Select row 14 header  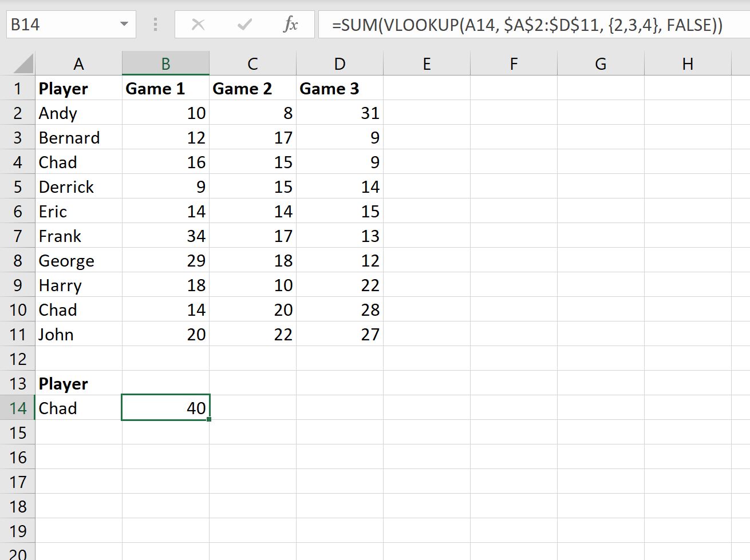pos(18,408)
